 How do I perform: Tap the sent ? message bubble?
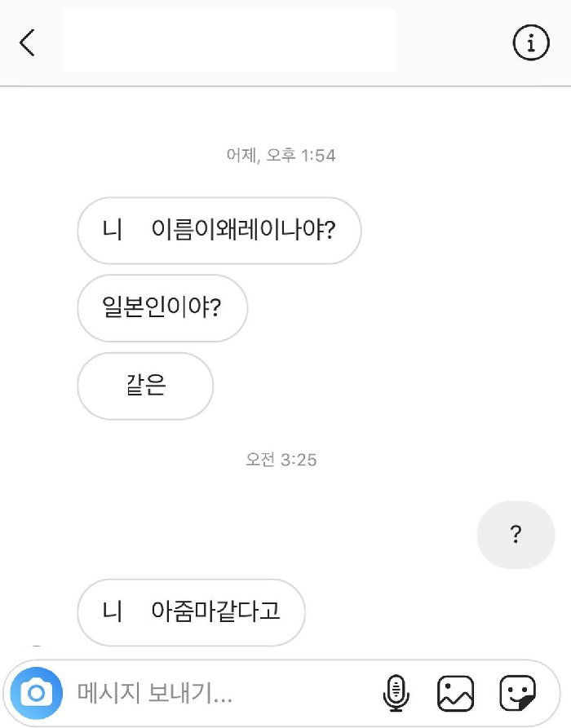point(516,535)
